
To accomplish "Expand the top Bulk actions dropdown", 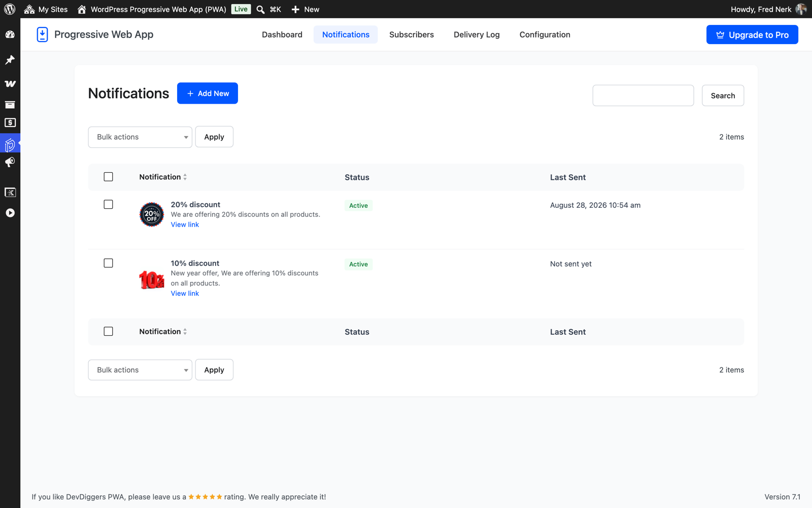I will tap(140, 137).
